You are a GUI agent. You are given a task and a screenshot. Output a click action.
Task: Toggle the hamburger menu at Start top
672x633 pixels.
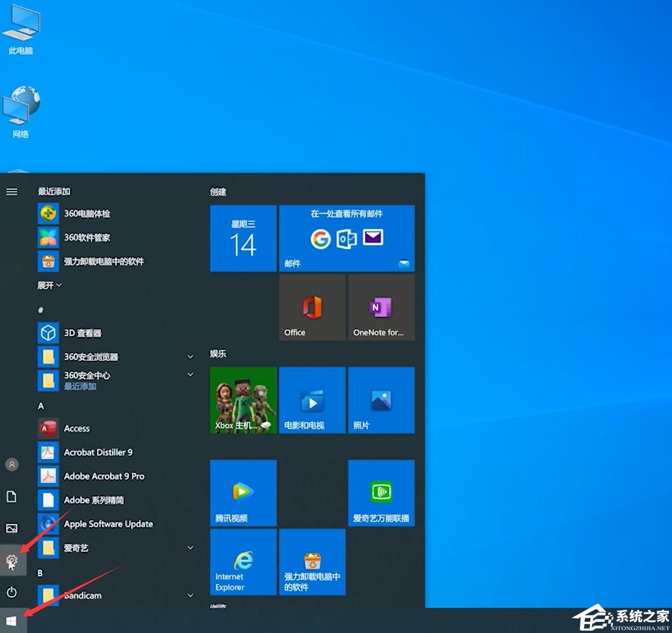click(x=12, y=191)
